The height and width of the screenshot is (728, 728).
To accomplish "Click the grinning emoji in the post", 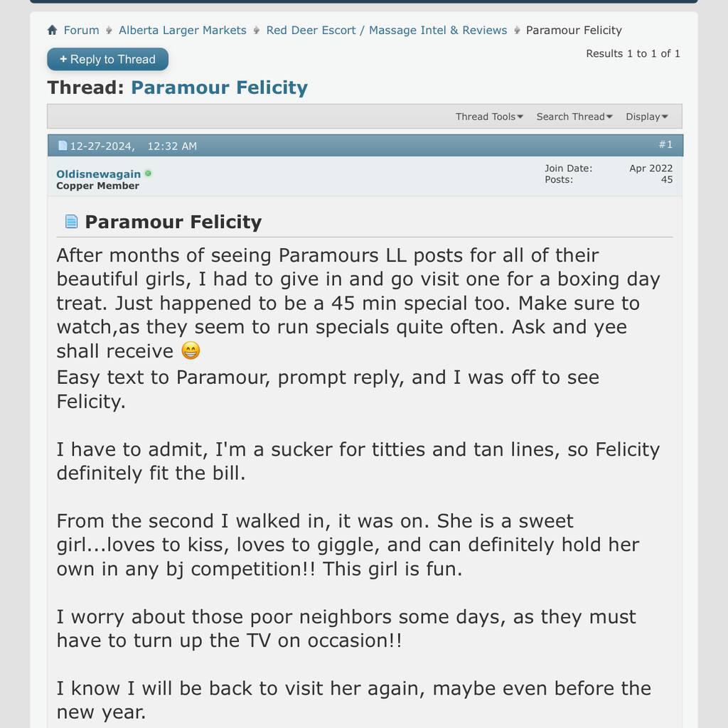I will (190, 351).
